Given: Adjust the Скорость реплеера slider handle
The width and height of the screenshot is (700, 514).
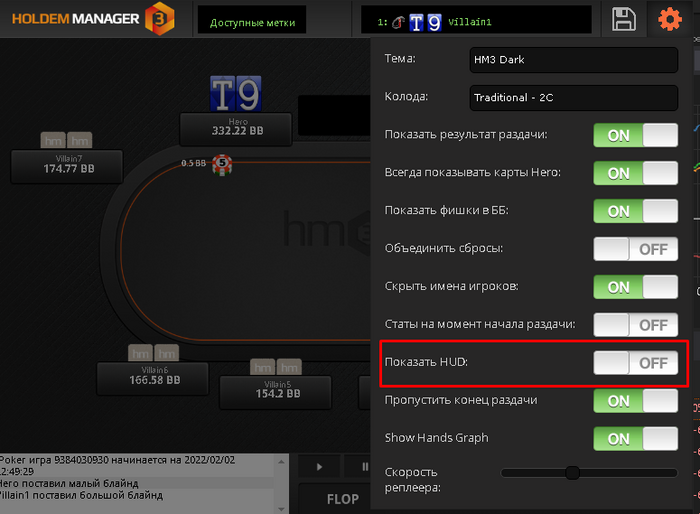Looking at the screenshot, I should [572, 472].
